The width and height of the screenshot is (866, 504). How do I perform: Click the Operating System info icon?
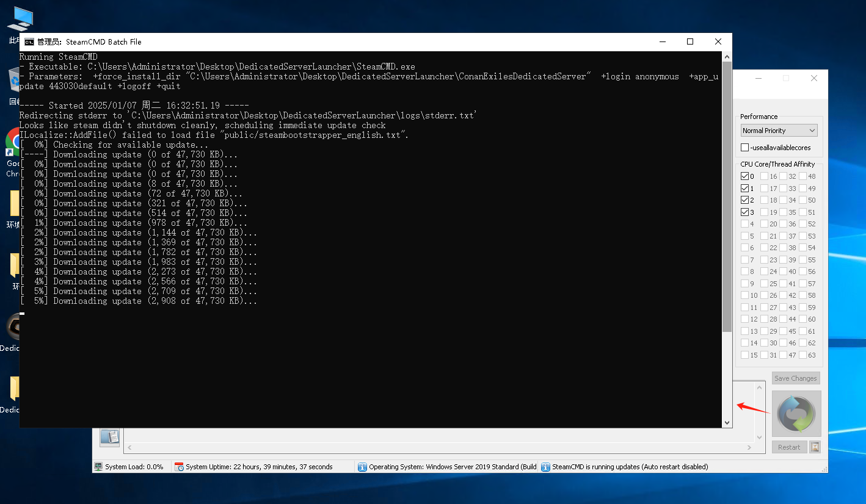[x=362, y=467]
